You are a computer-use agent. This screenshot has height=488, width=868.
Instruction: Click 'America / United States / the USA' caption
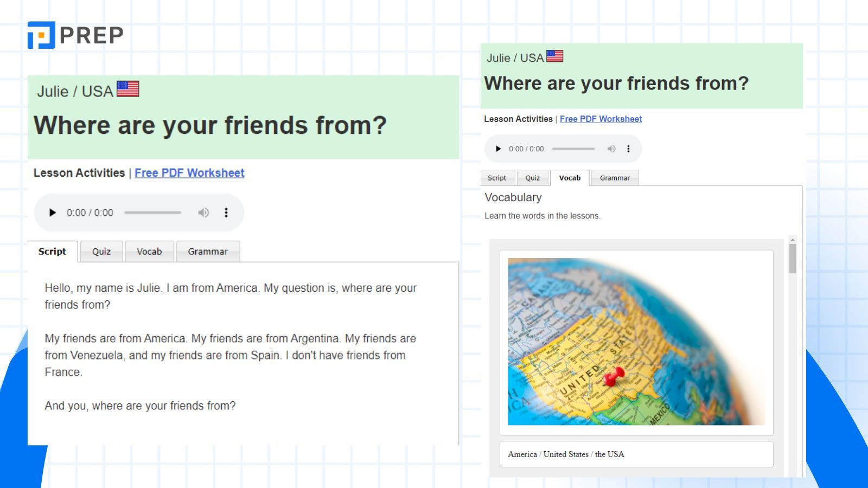566,454
